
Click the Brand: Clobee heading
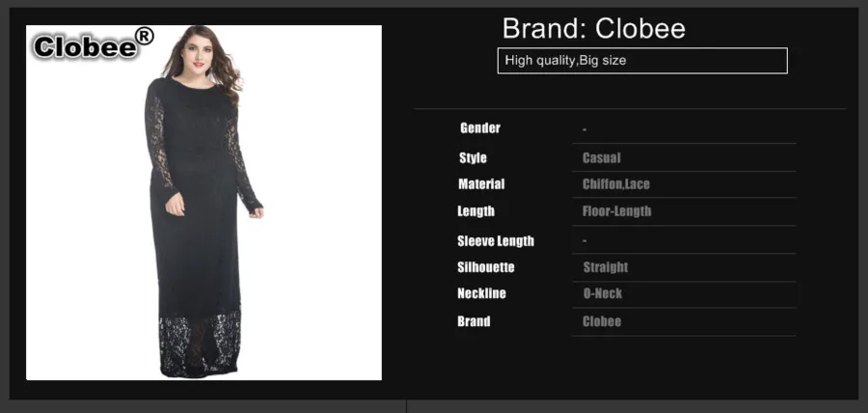(593, 28)
